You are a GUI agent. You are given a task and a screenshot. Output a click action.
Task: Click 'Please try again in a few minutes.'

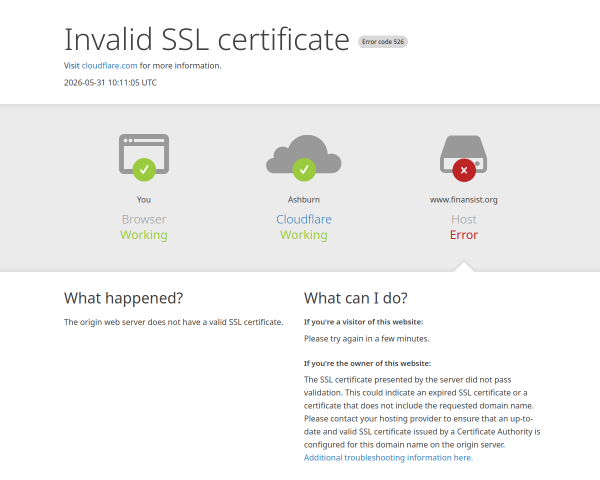(367, 339)
